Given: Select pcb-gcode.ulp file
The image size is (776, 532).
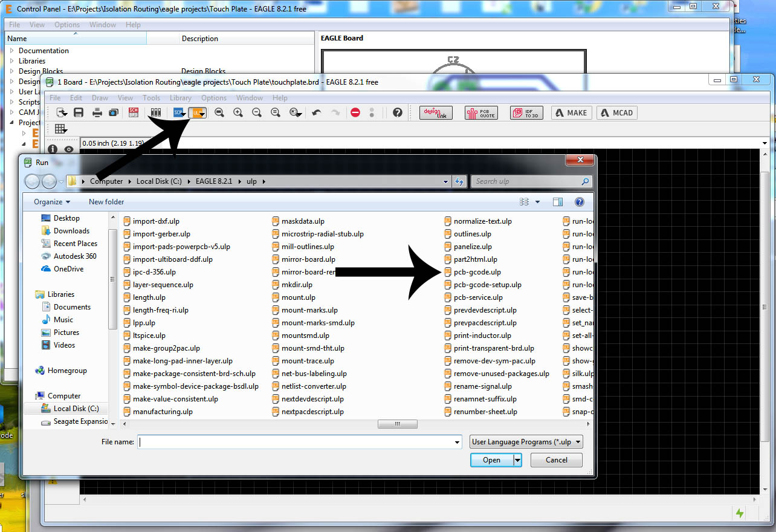Looking at the screenshot, I should point(473,272).
